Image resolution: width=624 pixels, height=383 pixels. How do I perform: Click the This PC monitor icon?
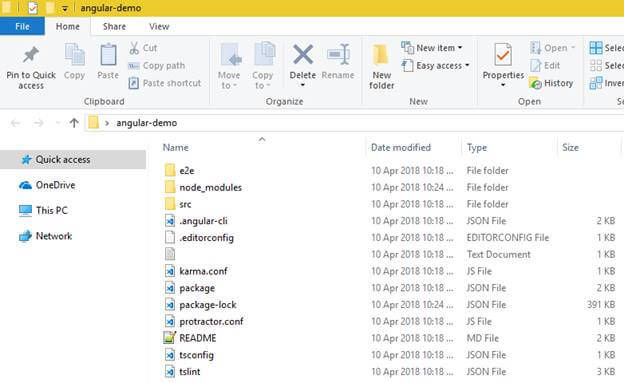pyautogui.click(x=25, y=210)
